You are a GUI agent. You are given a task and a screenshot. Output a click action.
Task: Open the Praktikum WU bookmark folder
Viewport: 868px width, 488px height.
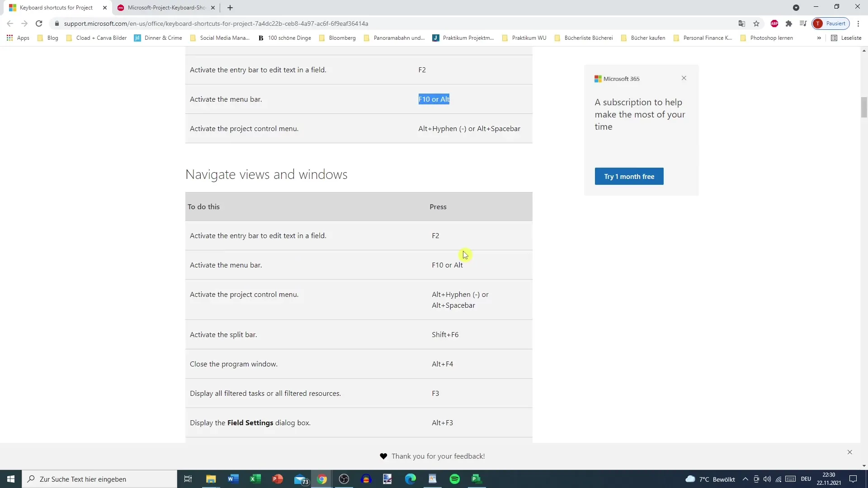coord(524,38)
